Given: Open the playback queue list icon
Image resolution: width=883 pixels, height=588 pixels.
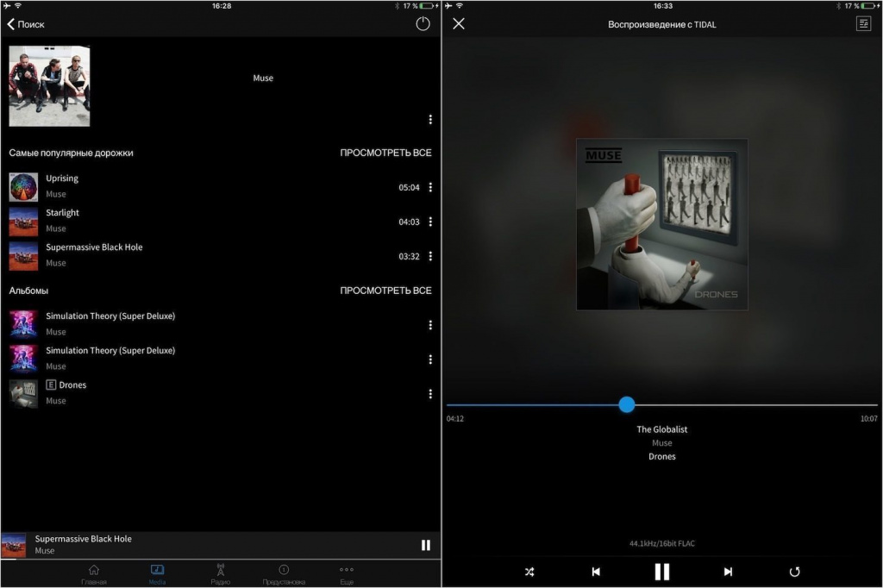Looking at the screenshot, I should (x=863, y=23).
